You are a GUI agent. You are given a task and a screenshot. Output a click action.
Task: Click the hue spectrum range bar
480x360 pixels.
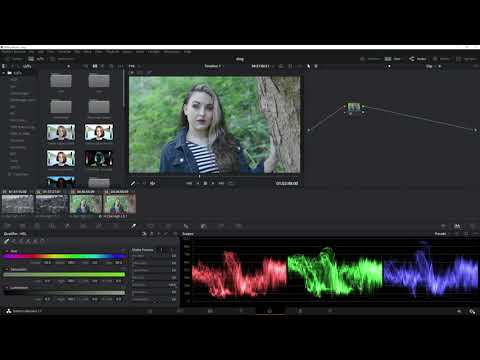pos(65,256)
